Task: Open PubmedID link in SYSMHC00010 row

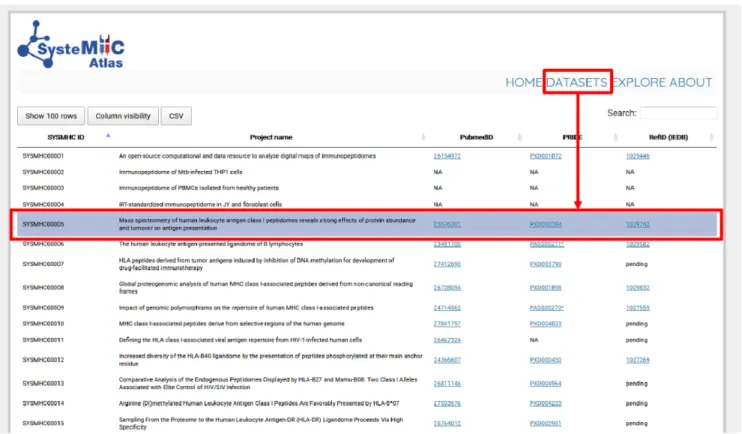Action: click(x=447, y=324)
